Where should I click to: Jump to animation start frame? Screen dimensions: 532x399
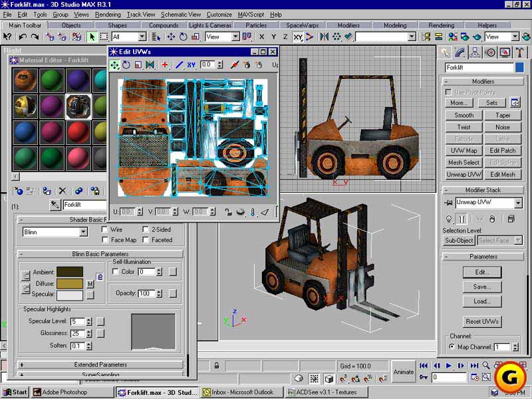click(x=424, y=365)
